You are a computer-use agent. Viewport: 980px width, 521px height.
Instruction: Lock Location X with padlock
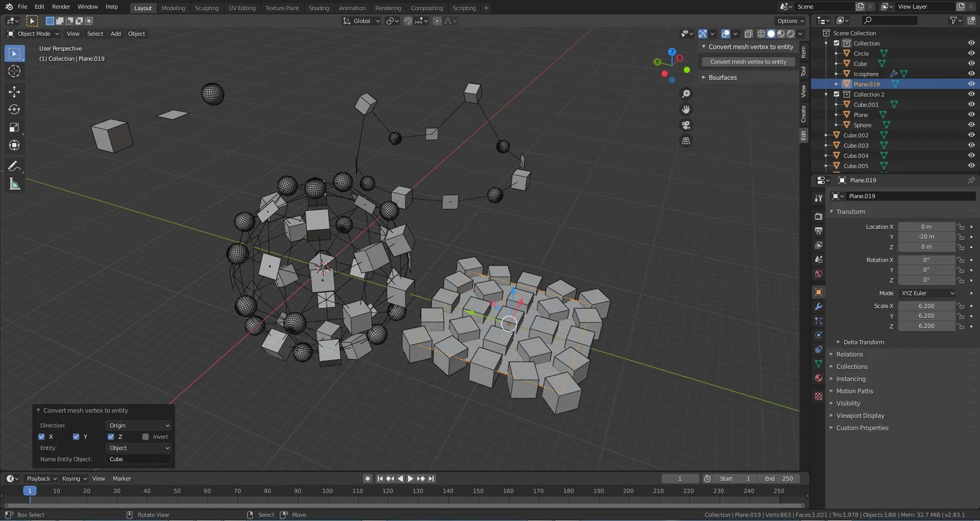click(960, 227)
